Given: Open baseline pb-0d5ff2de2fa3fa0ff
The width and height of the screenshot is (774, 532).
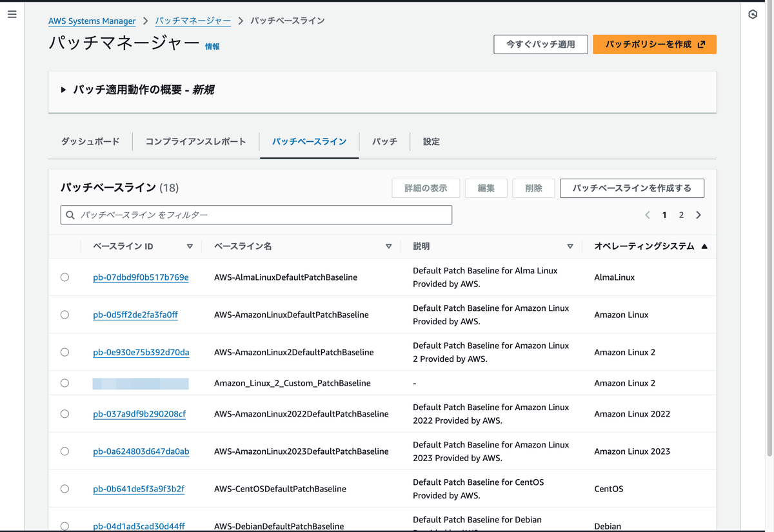Looking at the screenshot, I should tap(135, 315).
